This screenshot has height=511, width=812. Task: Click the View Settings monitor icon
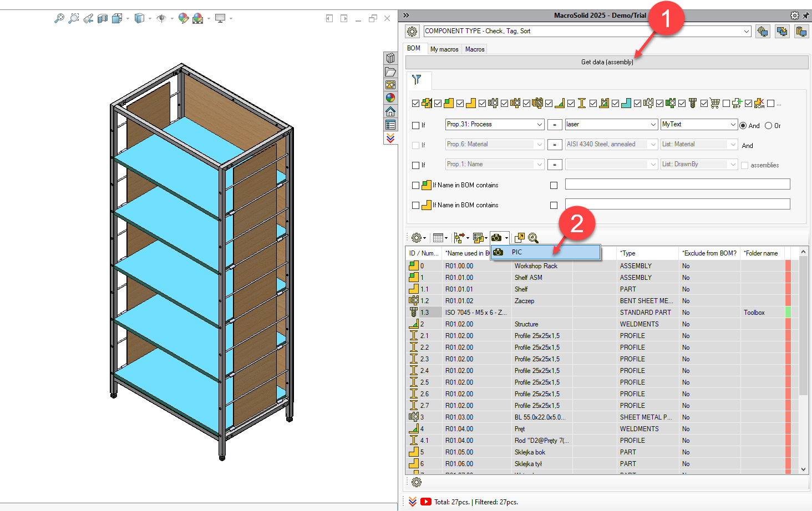point(220,18)
